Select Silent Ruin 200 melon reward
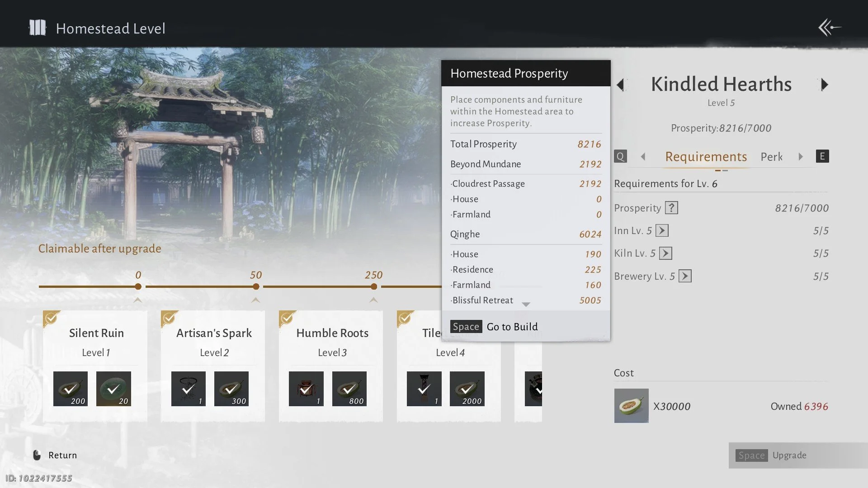 70,389
